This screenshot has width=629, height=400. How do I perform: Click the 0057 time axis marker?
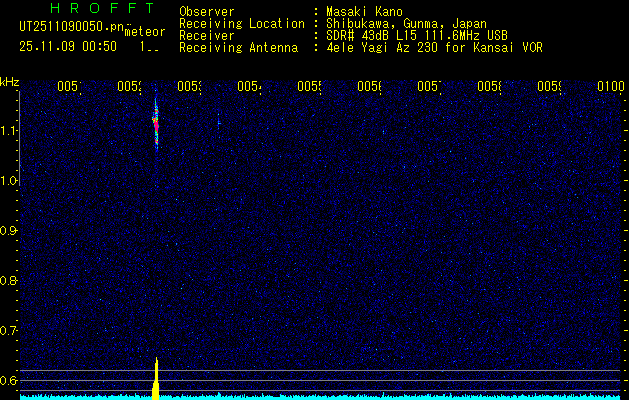429,86
